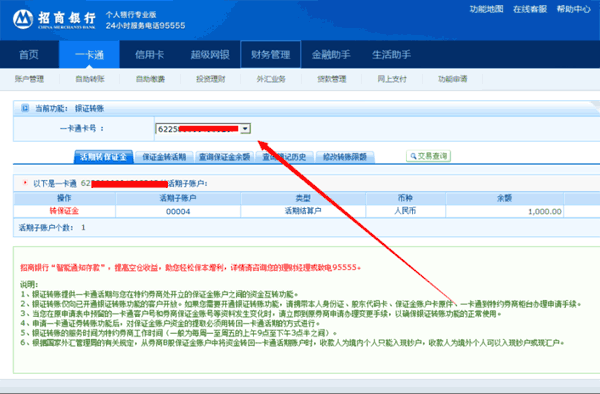Click the 余额 column header
This screenshot has height=394, width=600.
(x=504, y=198)
